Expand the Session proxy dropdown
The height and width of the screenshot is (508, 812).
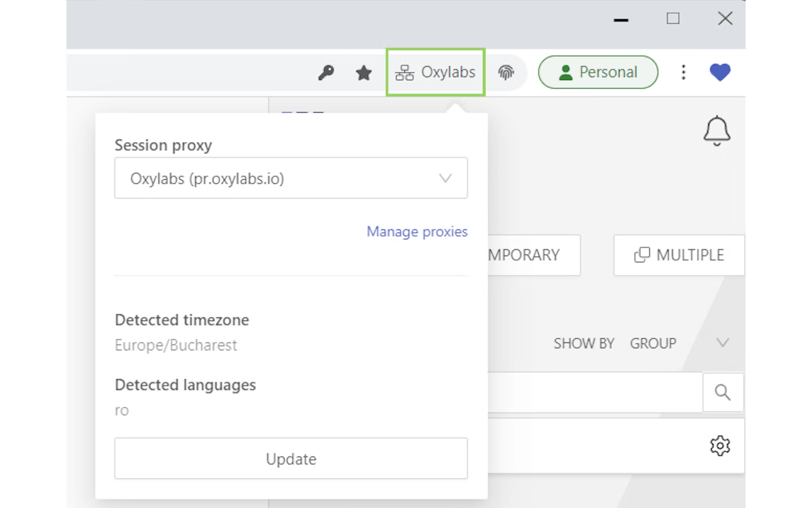(x=291, y=178)
